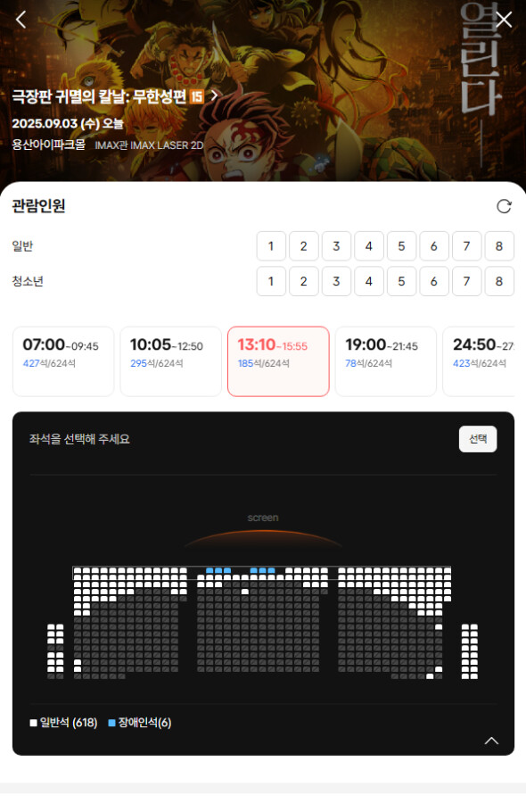Viewport: 526px width, 812px height.
Task: Choose the 24:50 late showtime
Action: tap(479, 361)
